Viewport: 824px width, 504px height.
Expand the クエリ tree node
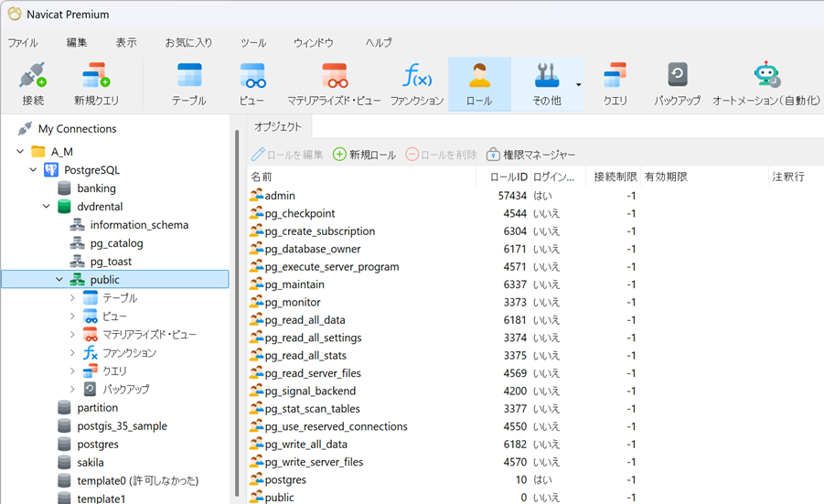coord(72,371)
